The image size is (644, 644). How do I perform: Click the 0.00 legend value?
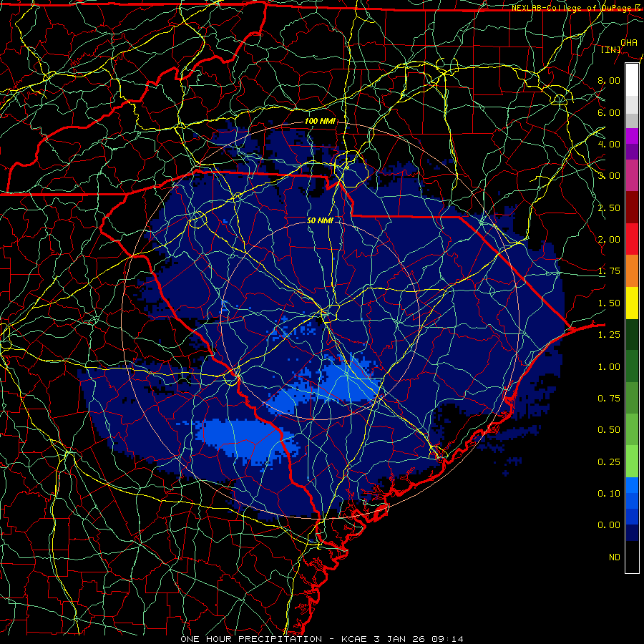pos(609,525)
